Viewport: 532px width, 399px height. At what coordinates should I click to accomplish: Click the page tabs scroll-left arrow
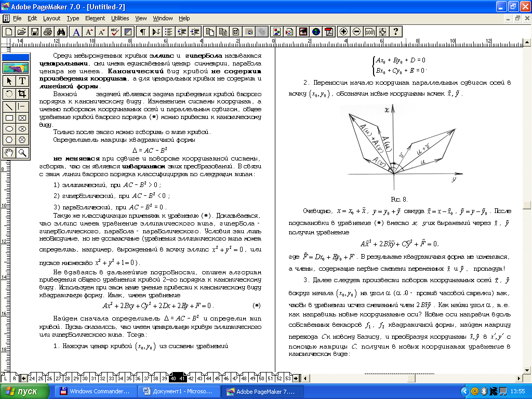24,378
